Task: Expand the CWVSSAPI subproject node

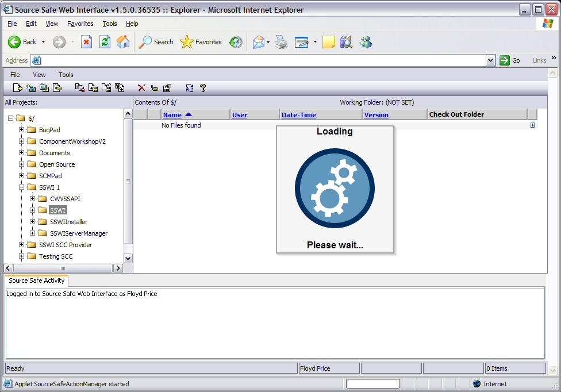Action: coord(33,198)
